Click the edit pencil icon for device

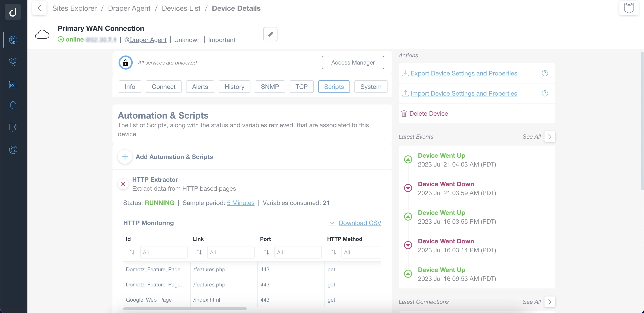[270, 34]
